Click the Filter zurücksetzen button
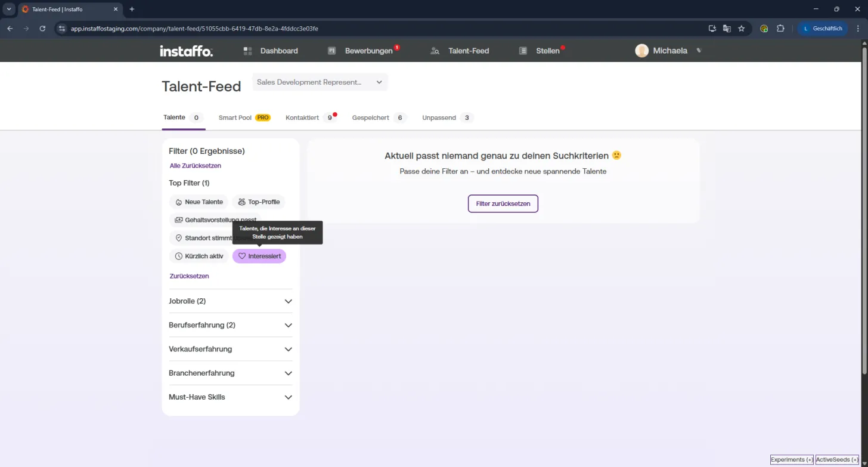868x467 pixels. point(503,203)
